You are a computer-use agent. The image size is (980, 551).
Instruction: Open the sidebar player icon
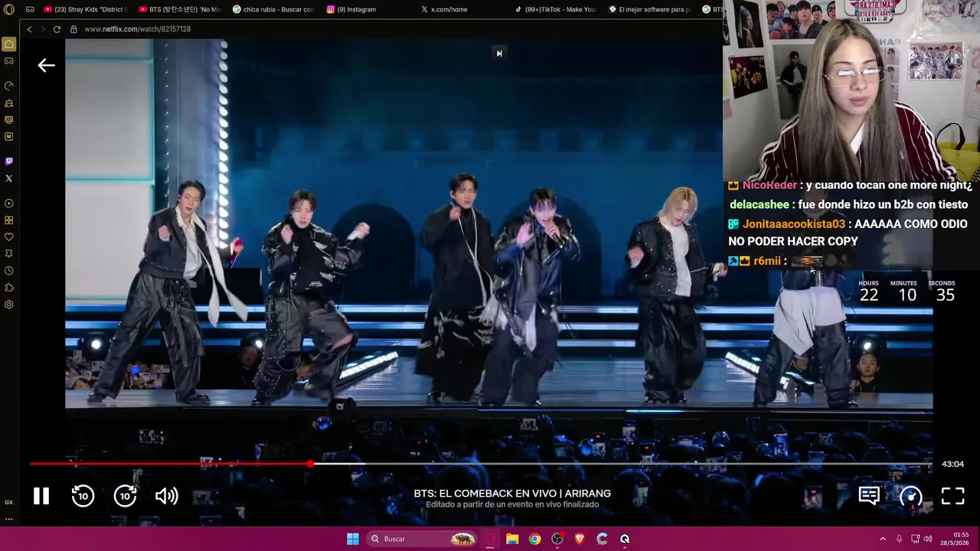tap(9, 204)
